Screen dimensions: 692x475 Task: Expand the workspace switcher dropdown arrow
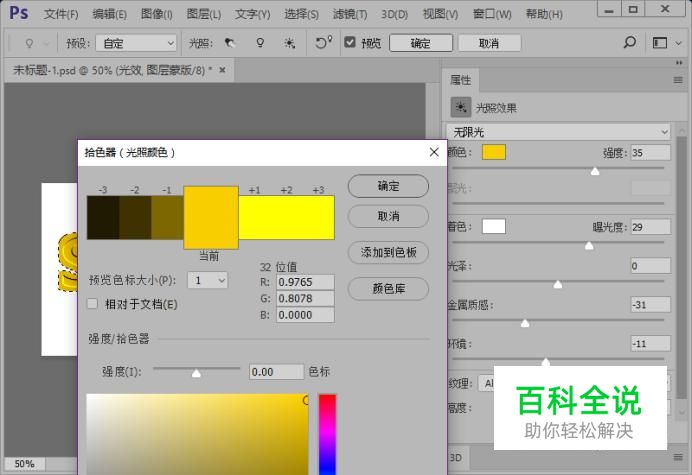pyautogui.click(x=678, y=43)
